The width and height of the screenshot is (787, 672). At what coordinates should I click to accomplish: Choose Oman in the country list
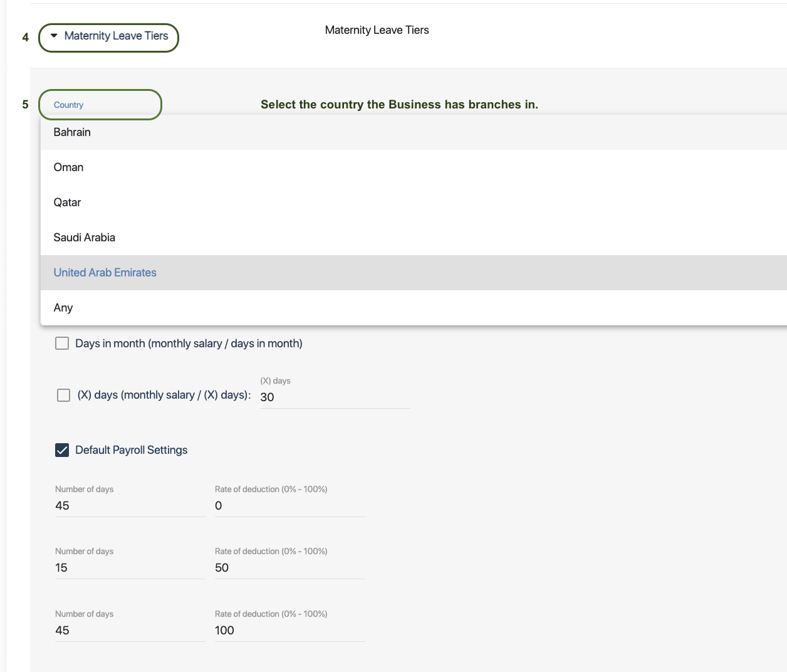[x=68, y=167]
